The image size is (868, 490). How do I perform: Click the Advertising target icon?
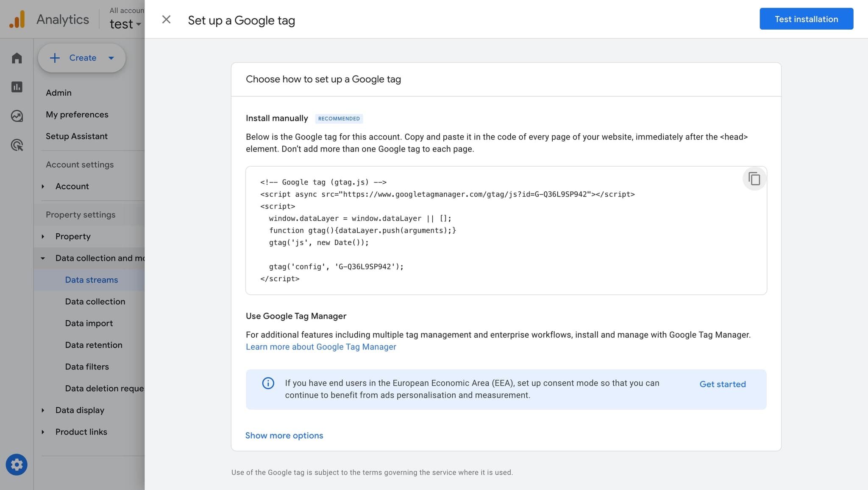pyautogui.click(x=17, y=145)
